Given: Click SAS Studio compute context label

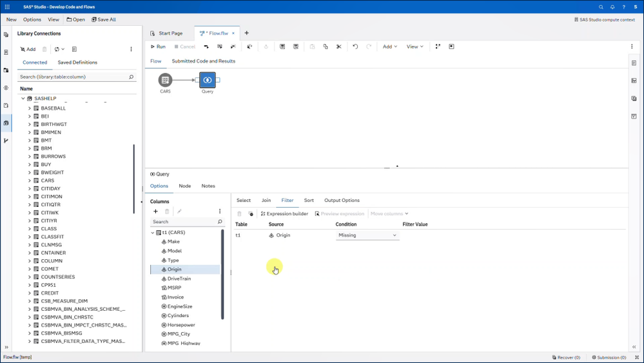Looking at the screenshot, I should tap(605, 19).
